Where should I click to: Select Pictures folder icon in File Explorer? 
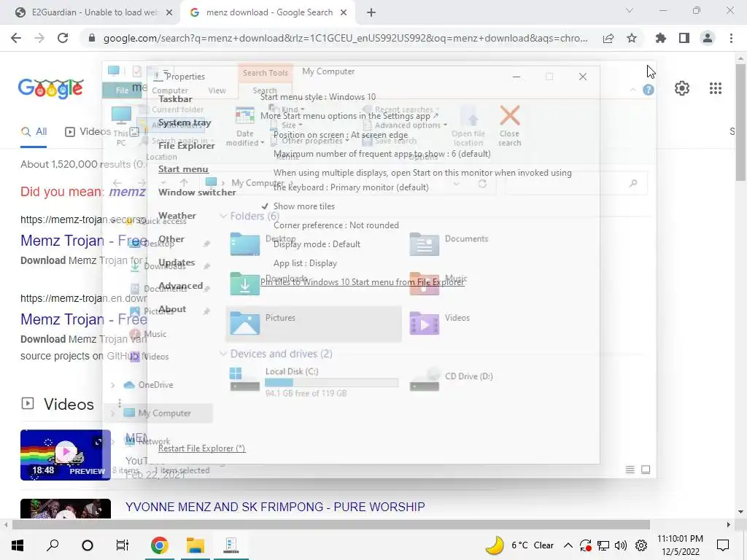coord(244,323)
